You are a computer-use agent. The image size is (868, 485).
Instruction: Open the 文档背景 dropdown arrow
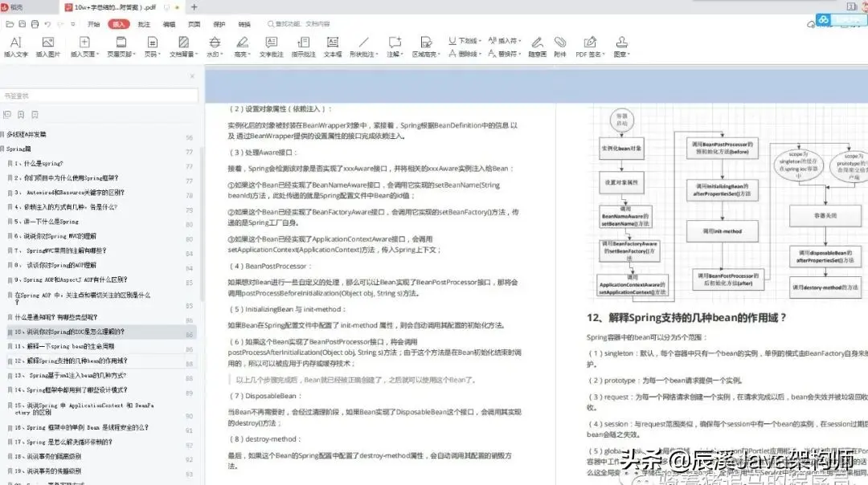[x=197, y=54]
